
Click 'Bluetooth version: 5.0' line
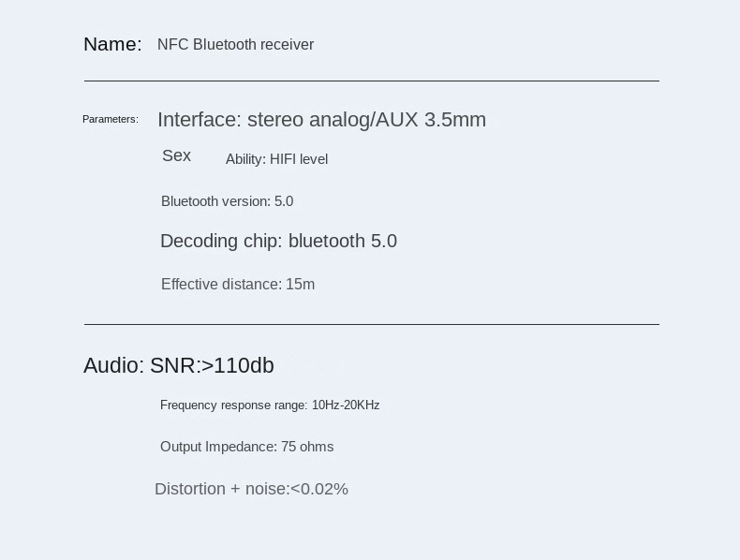(x=227, y=201)
